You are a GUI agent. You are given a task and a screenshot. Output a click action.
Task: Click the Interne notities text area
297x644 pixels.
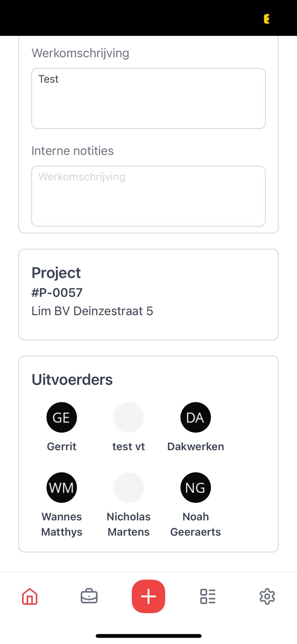(x=148, y=196)
